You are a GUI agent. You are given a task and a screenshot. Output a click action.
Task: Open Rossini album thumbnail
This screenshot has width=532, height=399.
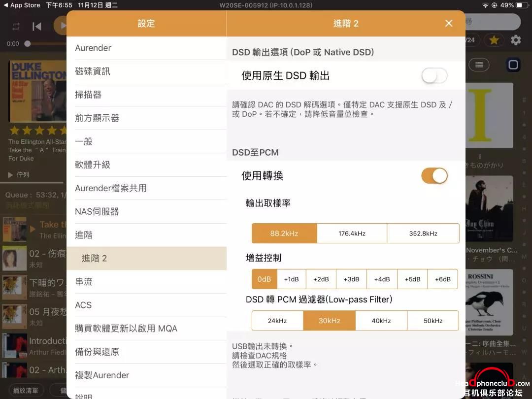point(489,302)
